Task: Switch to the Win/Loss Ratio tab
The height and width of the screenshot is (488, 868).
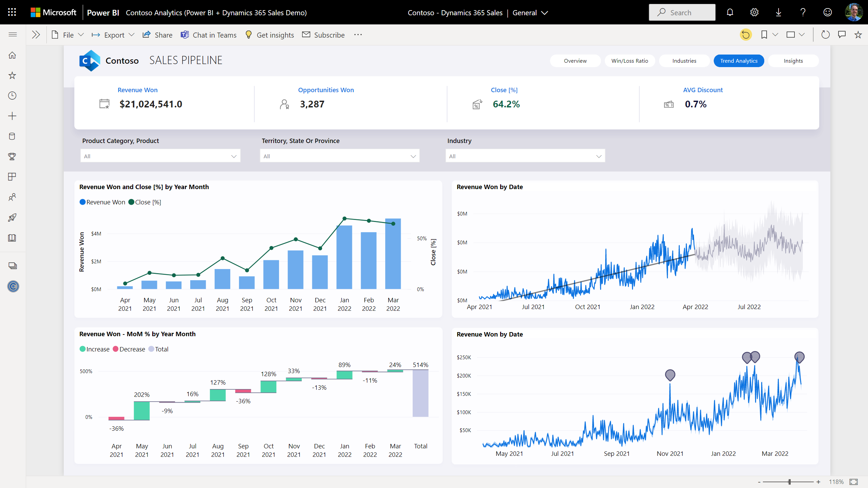Action: click(x=629, y=61)
